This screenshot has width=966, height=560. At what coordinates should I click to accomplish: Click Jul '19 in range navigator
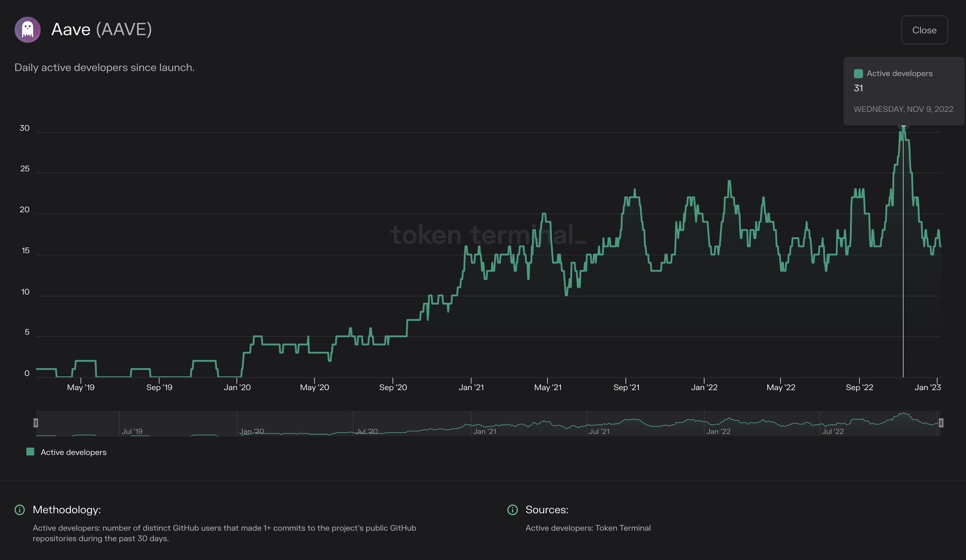tap(132, 432)
